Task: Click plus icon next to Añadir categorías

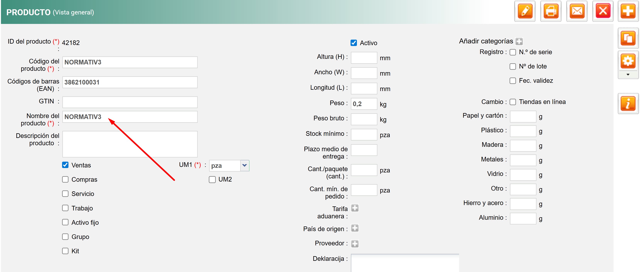Action: [x=519, y=41]
